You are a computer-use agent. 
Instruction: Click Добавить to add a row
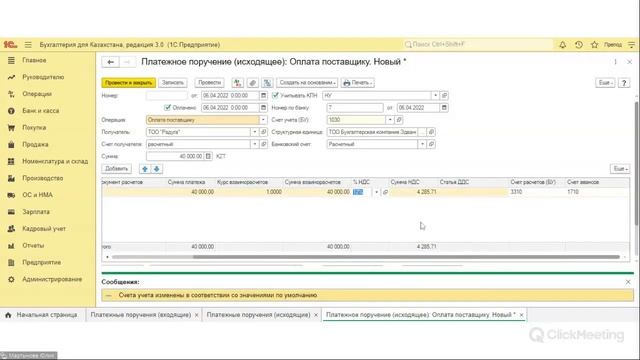click(x=116, y=169)
